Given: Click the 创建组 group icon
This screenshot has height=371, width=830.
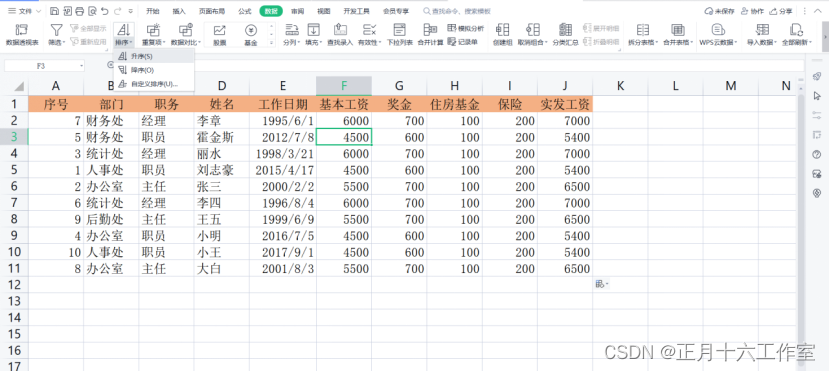Looking at the screenshot, I should click(503, 30).
